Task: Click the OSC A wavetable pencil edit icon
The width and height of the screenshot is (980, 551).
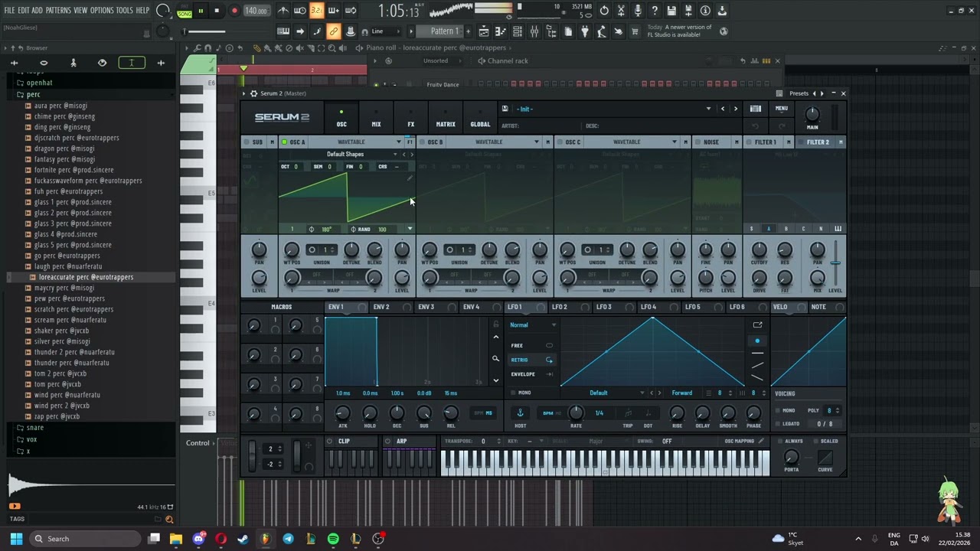Action: (x=410, y=178)
